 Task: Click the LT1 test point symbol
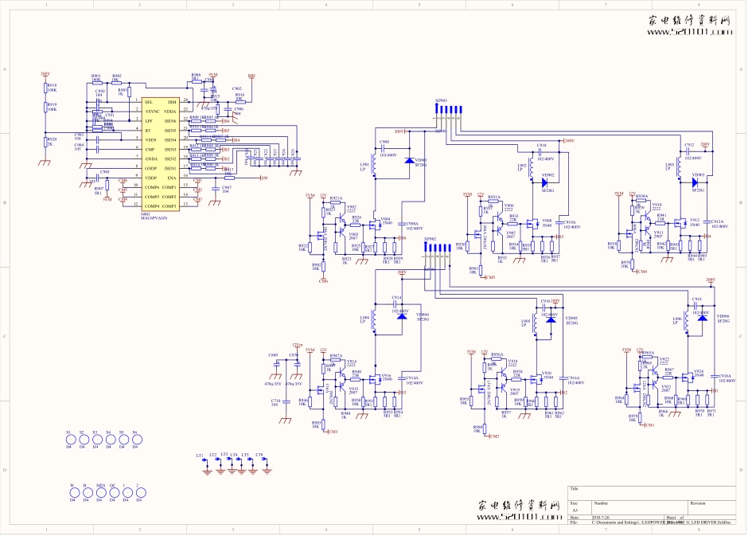[x=205, y=464]
